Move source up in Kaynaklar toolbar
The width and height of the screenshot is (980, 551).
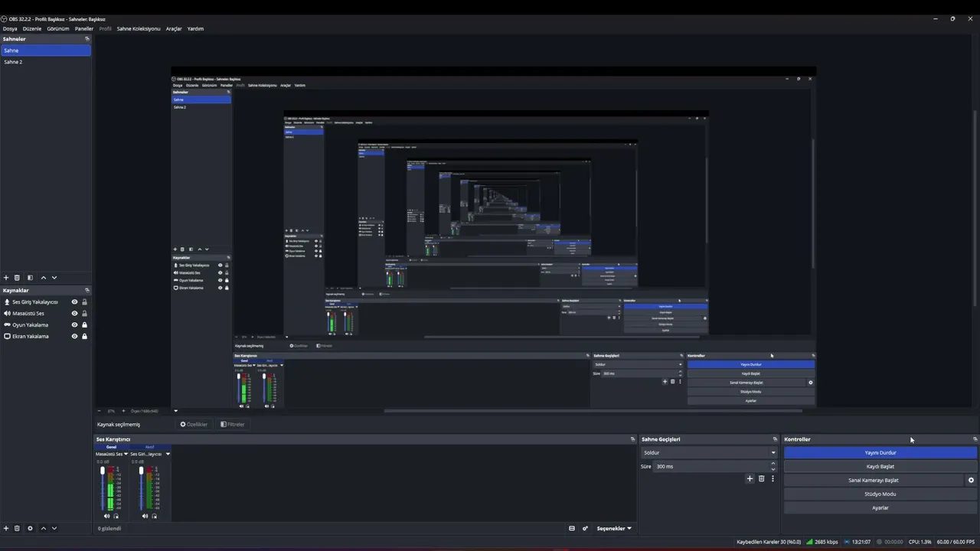point(43,528)
